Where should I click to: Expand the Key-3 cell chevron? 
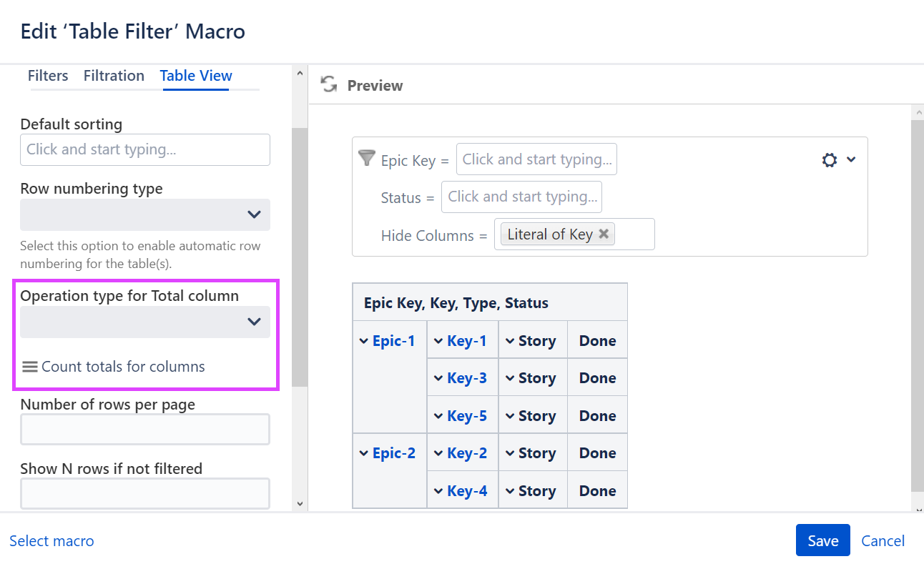[437, 377]
